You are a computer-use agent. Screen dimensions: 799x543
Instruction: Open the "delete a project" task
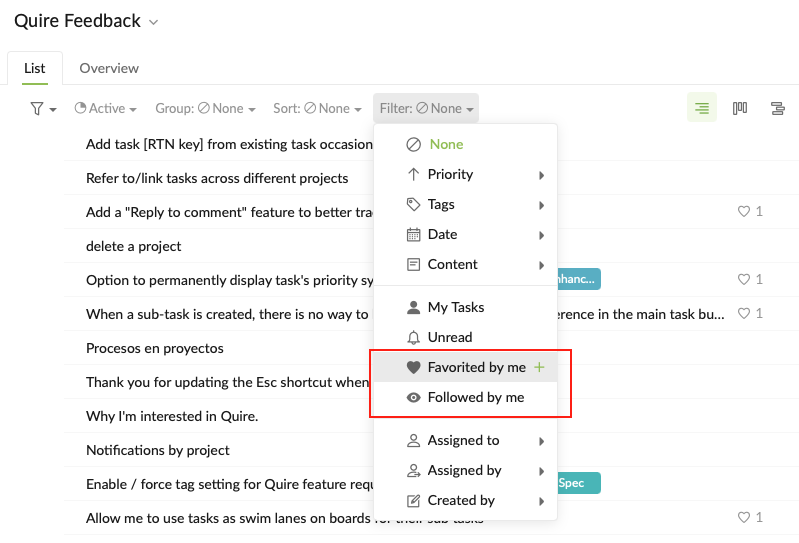pyautogui.click(x=134, y=246)
